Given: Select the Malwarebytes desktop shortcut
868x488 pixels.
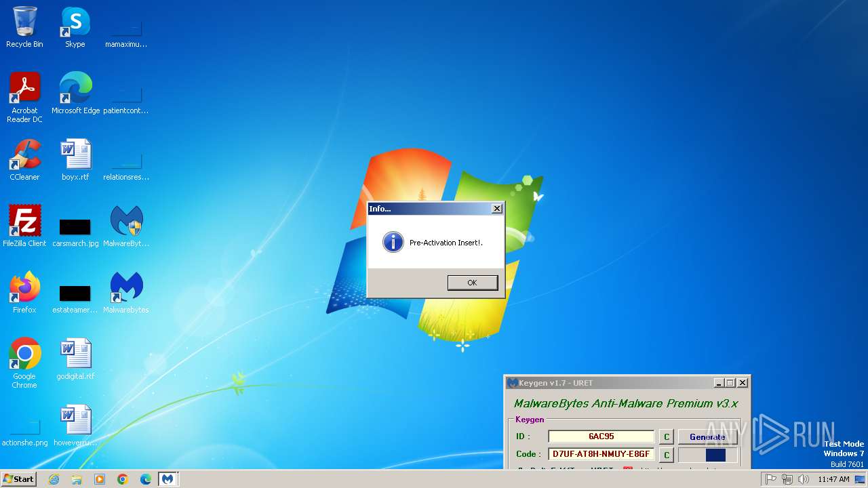Looking at the screenshot, I should click(126, 293).
